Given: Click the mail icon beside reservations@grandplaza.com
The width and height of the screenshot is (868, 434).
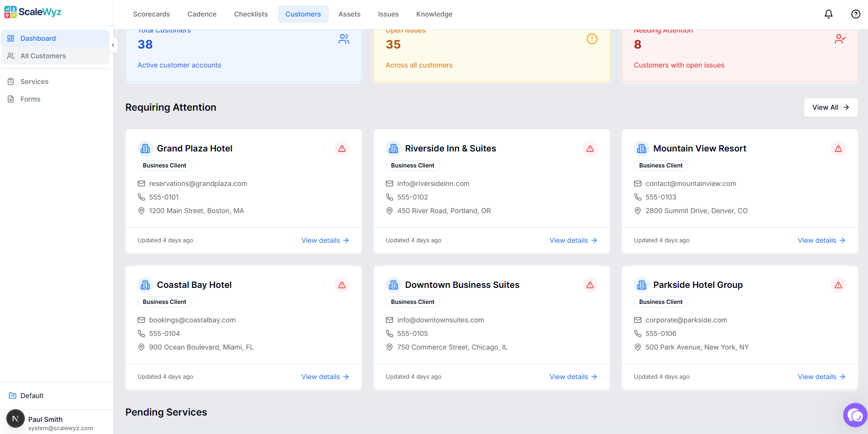Looking at the screenshot, I should tap(141, 184).
